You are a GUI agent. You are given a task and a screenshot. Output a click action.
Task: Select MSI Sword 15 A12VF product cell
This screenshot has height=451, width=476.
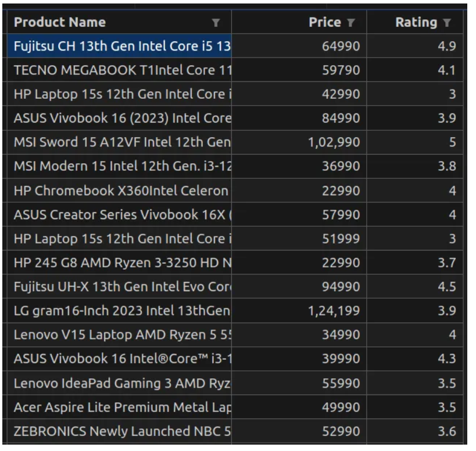click(119, 142)
